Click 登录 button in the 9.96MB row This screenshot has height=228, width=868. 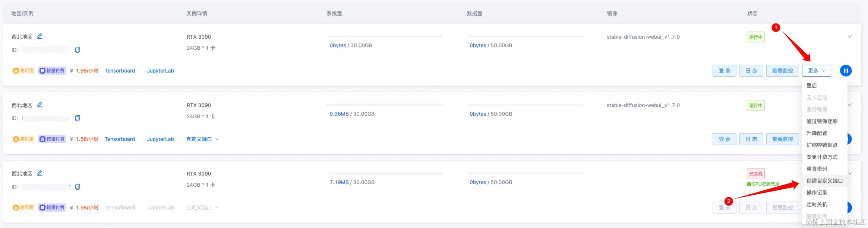point(724,139)
